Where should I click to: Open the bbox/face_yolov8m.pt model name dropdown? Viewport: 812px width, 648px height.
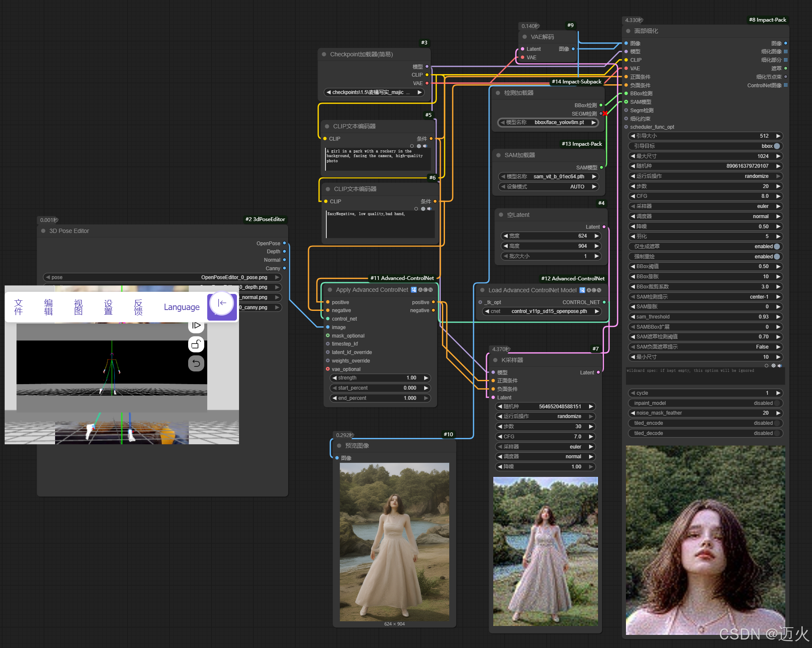click(548, 122)
